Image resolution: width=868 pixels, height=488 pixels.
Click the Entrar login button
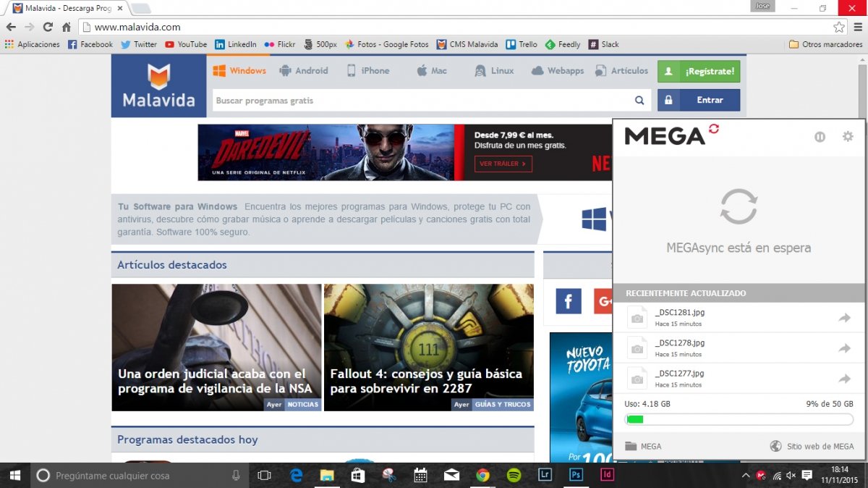[699, 100]
